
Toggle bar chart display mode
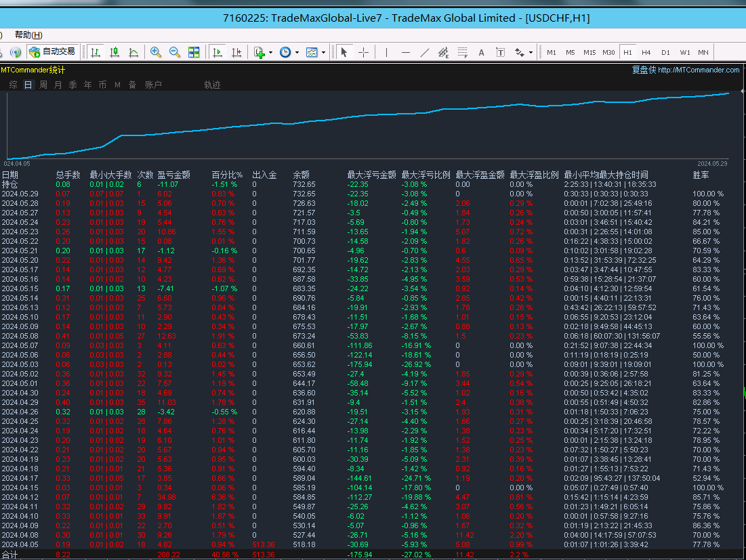[96, 52]
